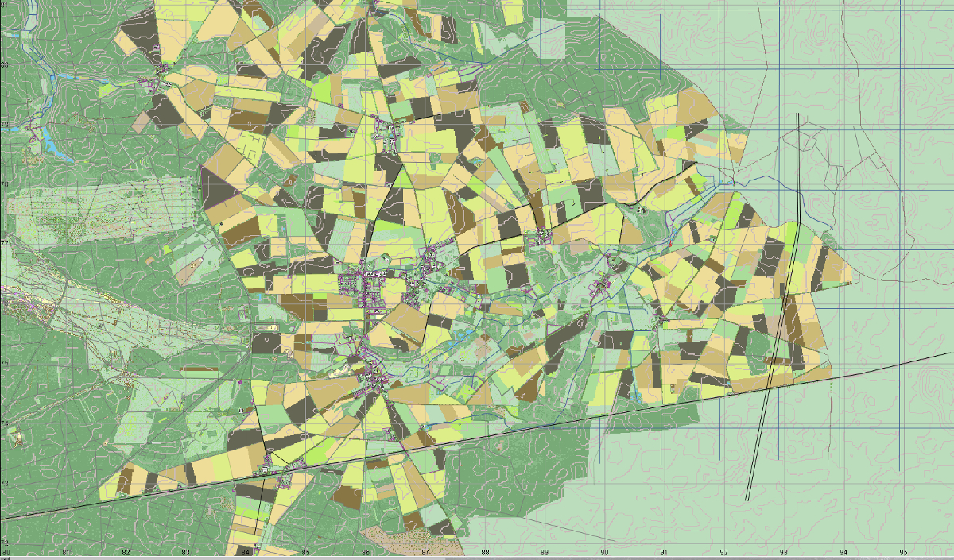
Task: Click easting label 87 at bottom
Action: click(425, 552)
